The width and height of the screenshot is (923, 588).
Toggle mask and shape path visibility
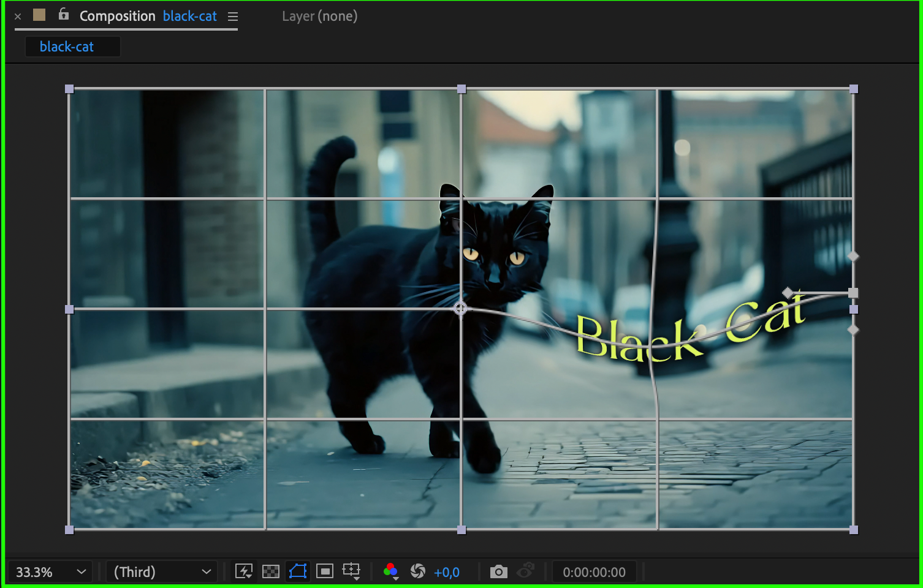298,571
